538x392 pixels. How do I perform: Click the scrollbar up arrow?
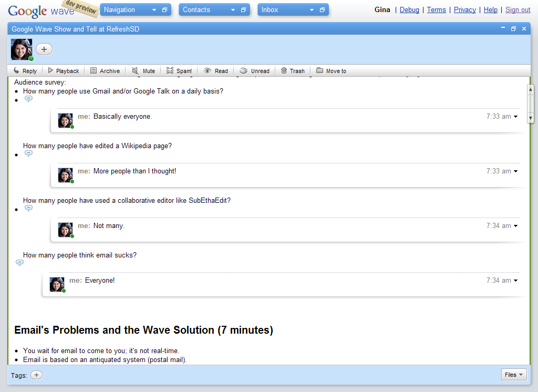click(x=531, y=89)
